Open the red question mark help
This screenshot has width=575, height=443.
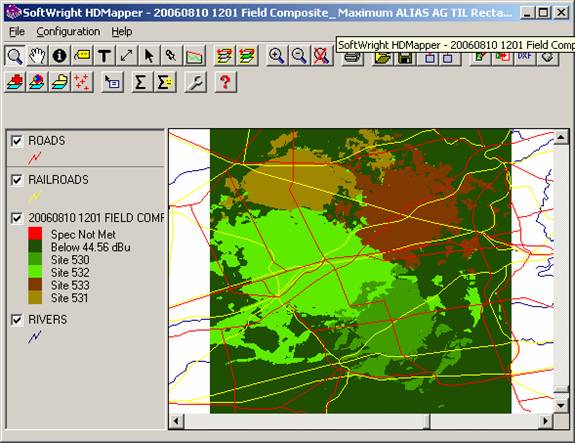click(x=225, y=82)
